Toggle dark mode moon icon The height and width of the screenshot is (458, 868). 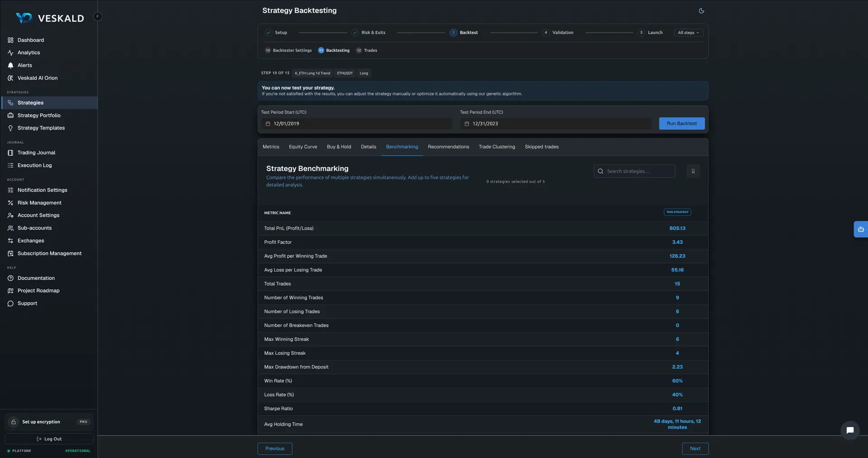click(701, 11)
